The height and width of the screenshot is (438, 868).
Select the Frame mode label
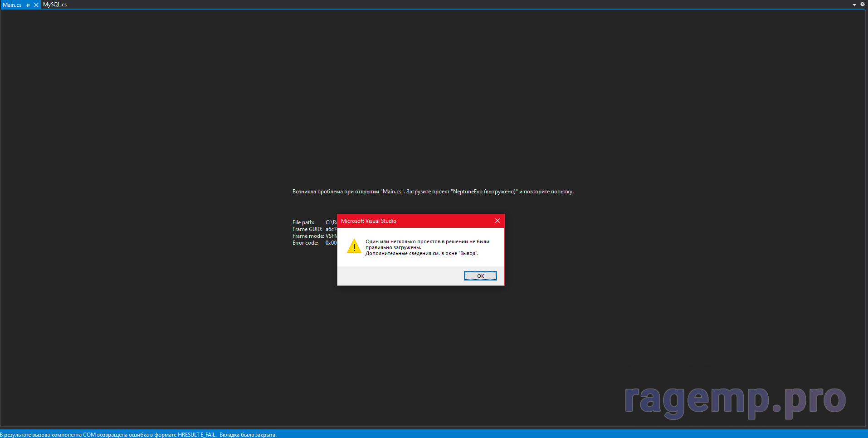[x=308, y=236]
